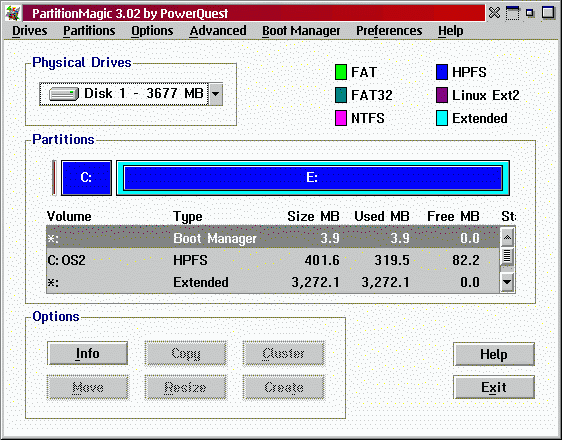Click the 401.6 size value
Viewport: 562px width, 440px height.
(322, 260)
